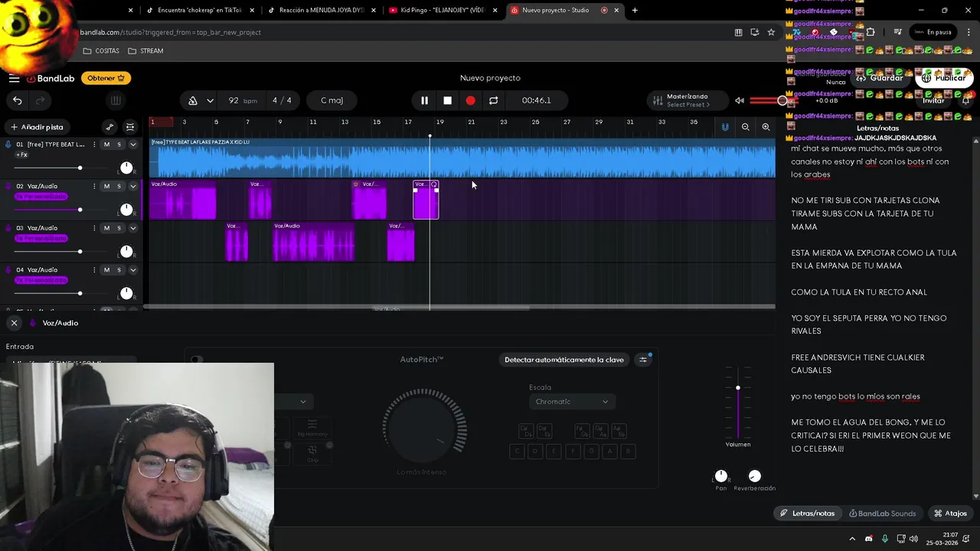Solo track 03 Voz/Audio
Viewport: 980px width, 551px height.
[119, 228]
